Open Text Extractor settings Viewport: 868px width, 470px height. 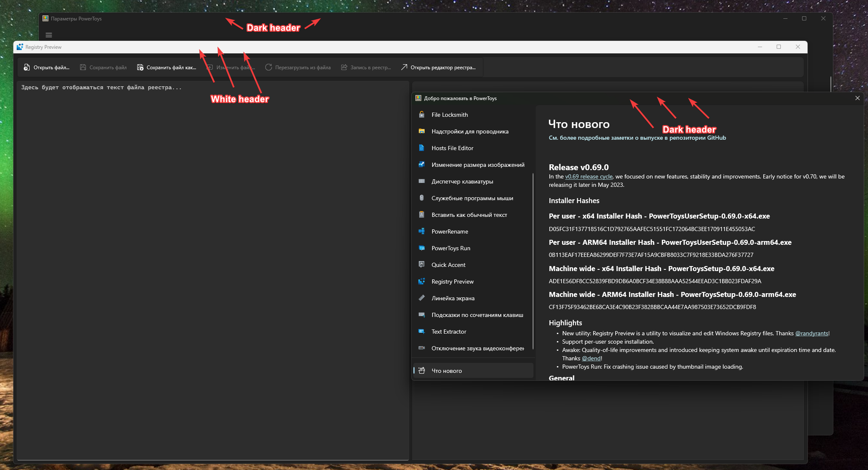pyautogui.click(x=448, y=332)
